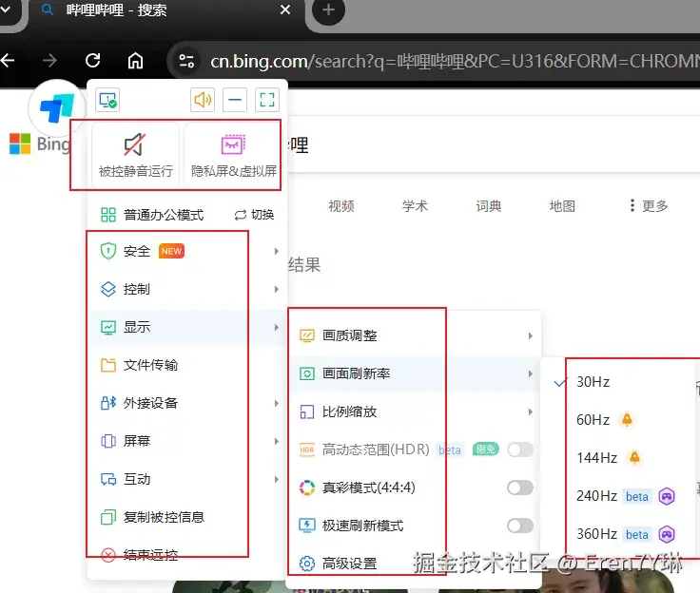This screenshot has width=700, height=593.
Task: Expand the 屏幕 submenu arrow
Action: coord(277,441)
